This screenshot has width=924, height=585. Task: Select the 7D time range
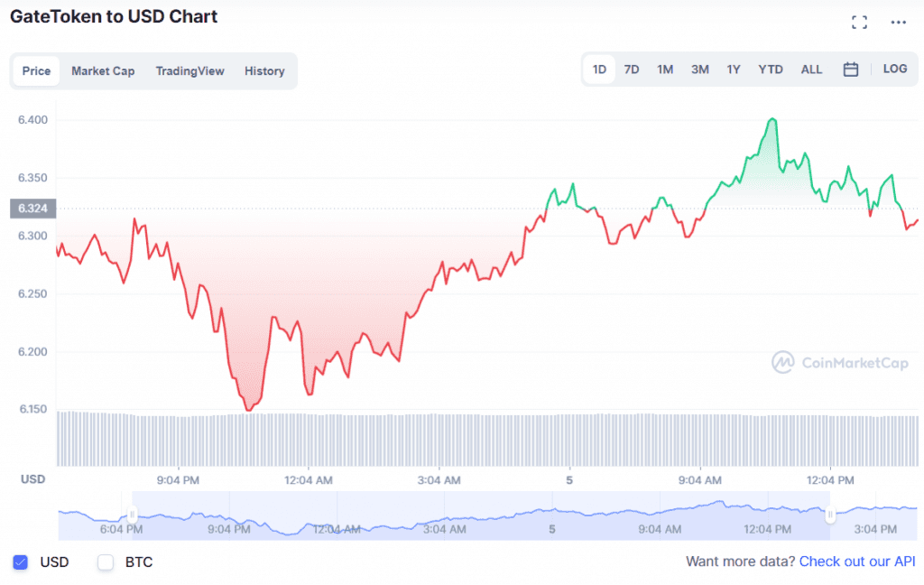pos(632,70)
